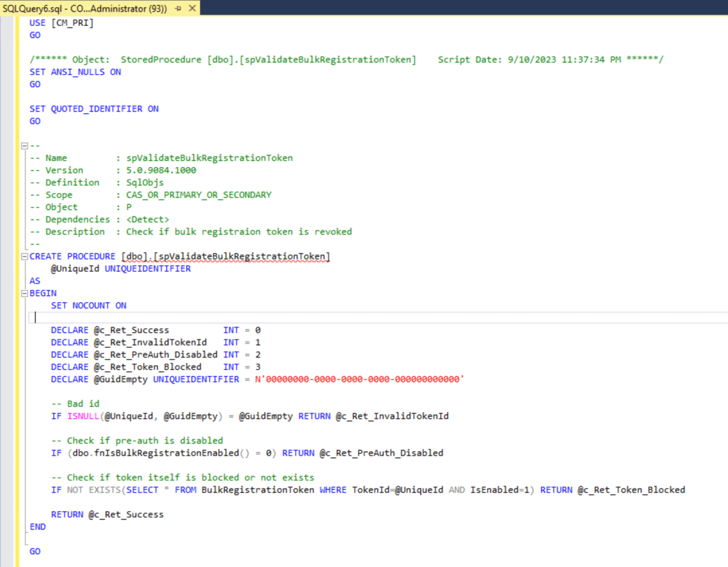The height and width of the screenshot is (567, 728).
Task: Click BulkRegistrationToken table name in SELECT
Action: pos(257,490)
